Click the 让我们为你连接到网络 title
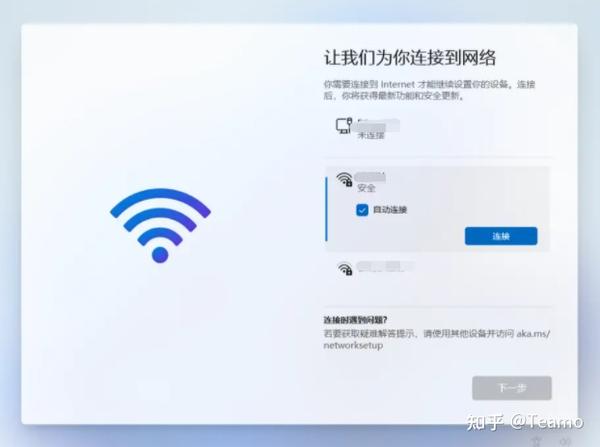The image size is (600, 447). point(410,58)
